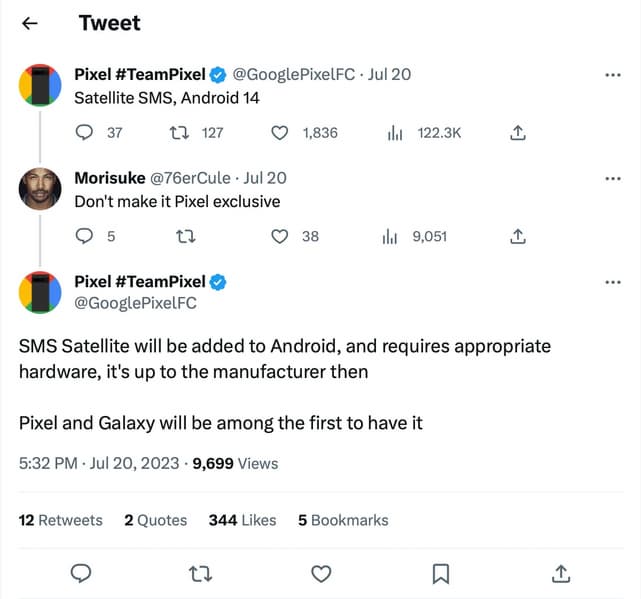Reply to the Satellite SMS tweet
This screenshot has width=641, height=599.
(85, 132)
